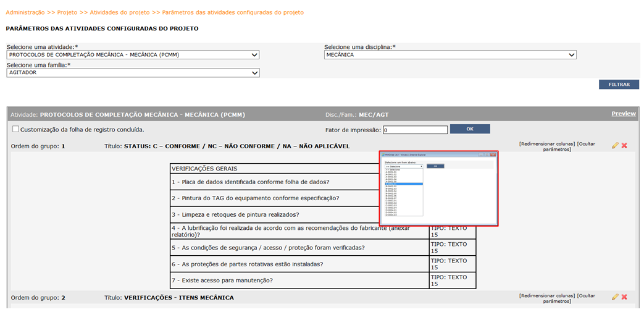This screenshot has height=312, width=644.
Task: Delete group 1 using the red X icon
Action: click(624, 146)
